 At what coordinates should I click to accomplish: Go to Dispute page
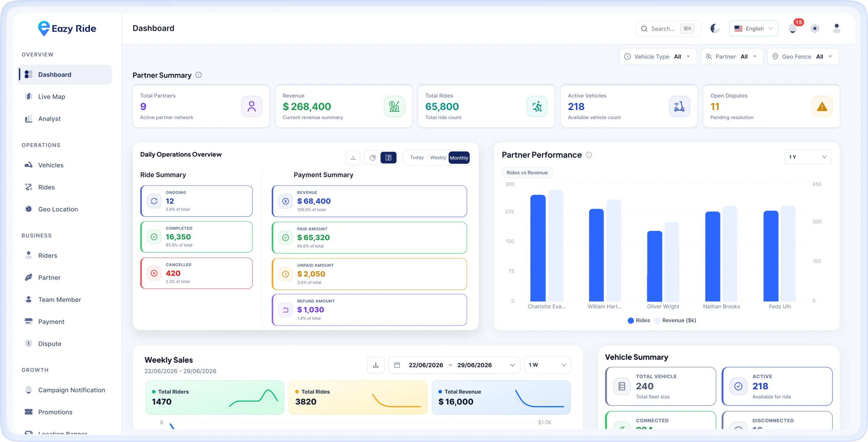(x=65, y=344)
